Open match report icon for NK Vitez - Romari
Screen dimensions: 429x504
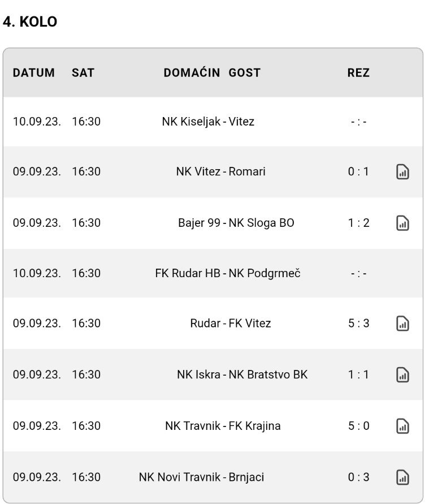click(x=402, y=171)
